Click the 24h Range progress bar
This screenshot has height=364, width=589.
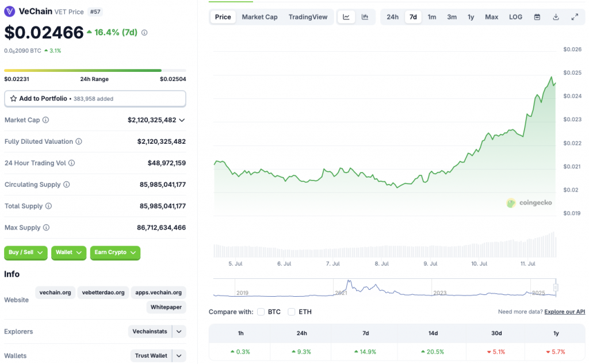(x=95, y=70)
